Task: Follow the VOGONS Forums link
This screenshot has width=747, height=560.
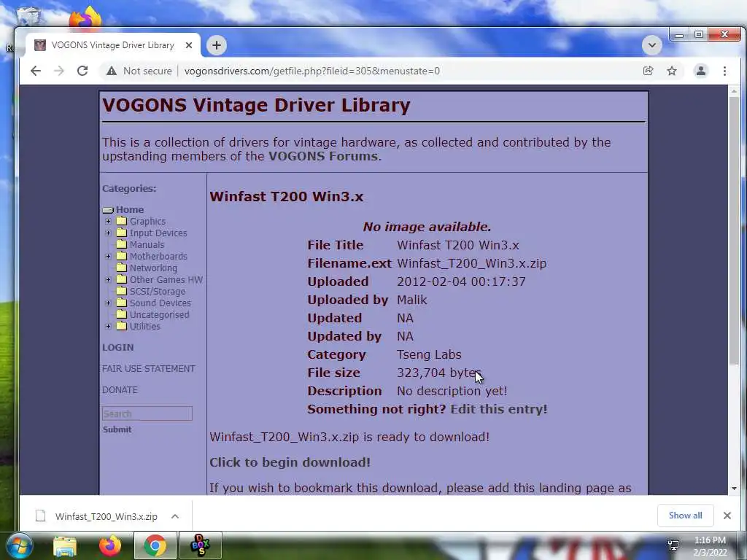Action: point(323,156)
